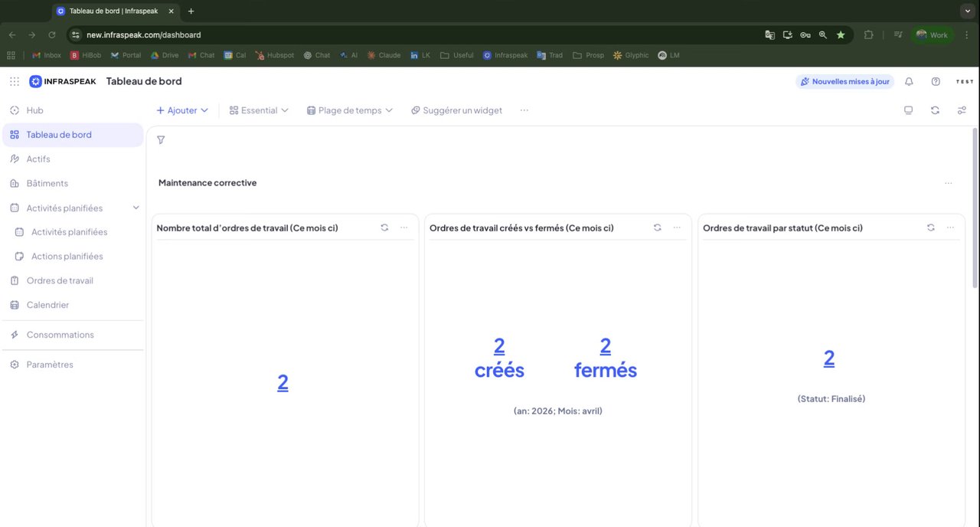The height and width of the screenshot is (527, 980).
Task: Open the options menu of 'Nombre total d'ordres de travail' widget
Action: [404, 227]
